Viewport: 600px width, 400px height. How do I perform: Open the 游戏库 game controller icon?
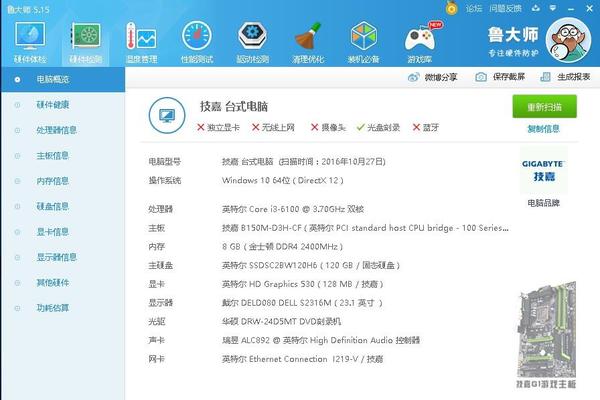tap(420, 42)
